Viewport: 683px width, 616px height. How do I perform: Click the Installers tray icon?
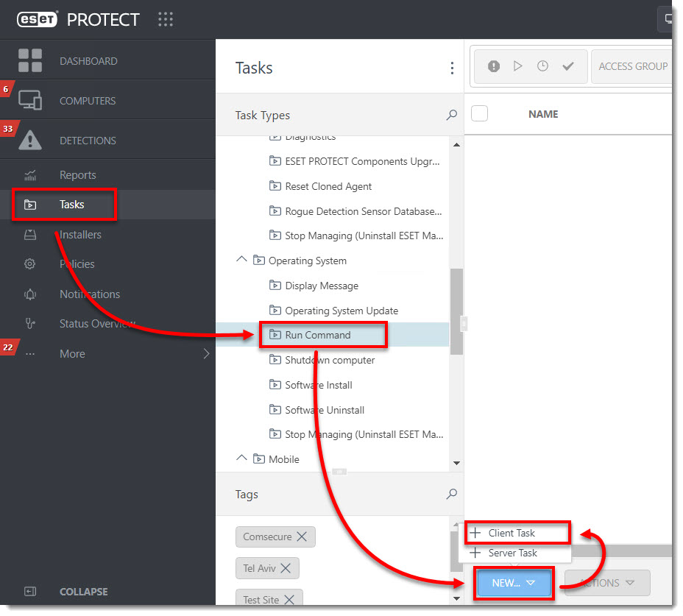[x=30, y=235]
